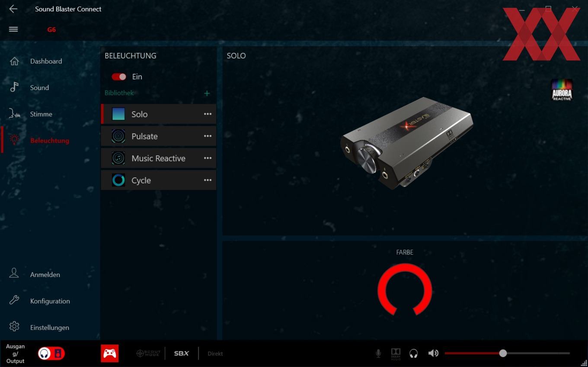Open more options for Music Reactive

(208, 158)
